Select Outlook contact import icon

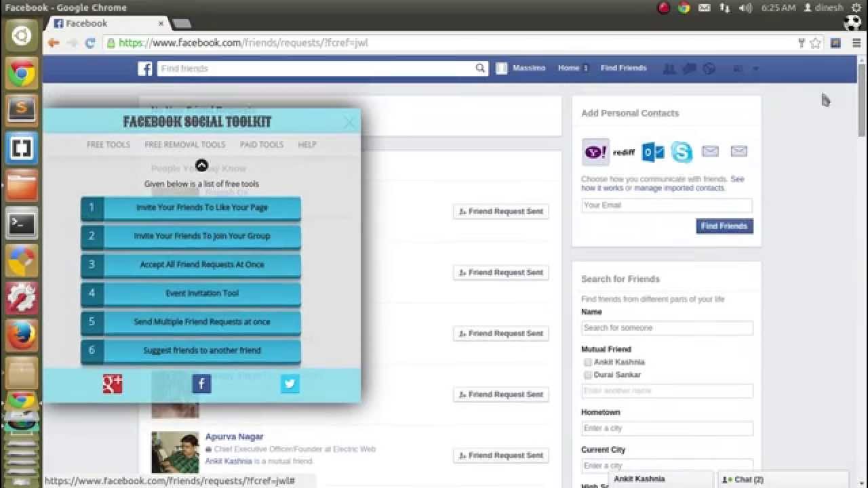click(x=653, y=152)
